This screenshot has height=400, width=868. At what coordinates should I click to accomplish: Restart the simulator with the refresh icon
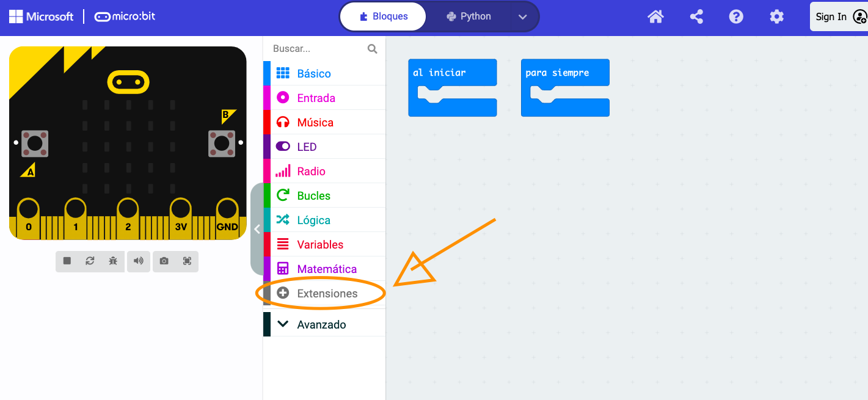pos(90,261)
